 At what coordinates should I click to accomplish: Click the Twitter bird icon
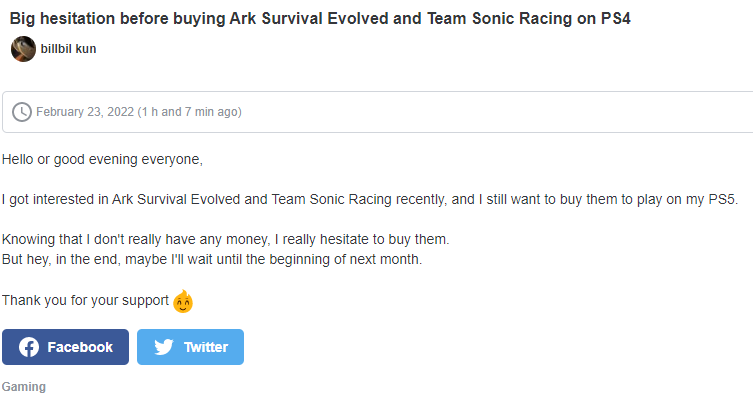[164, 347]
